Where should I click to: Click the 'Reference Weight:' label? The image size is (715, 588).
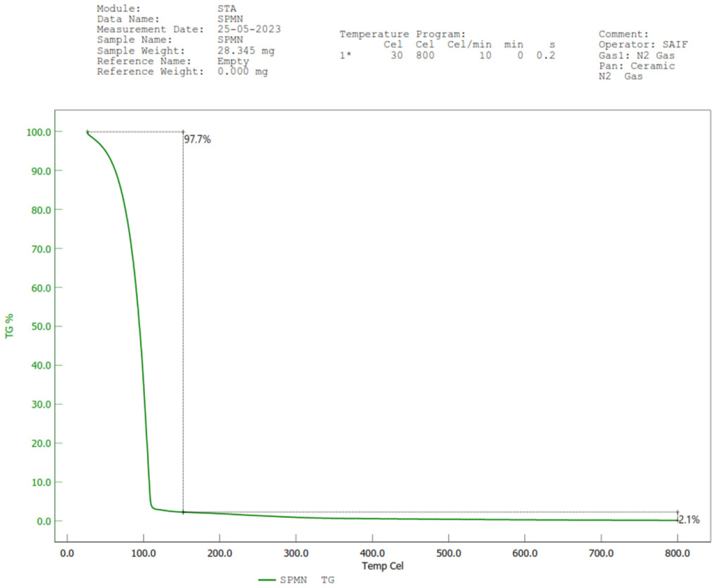(150, 72)
